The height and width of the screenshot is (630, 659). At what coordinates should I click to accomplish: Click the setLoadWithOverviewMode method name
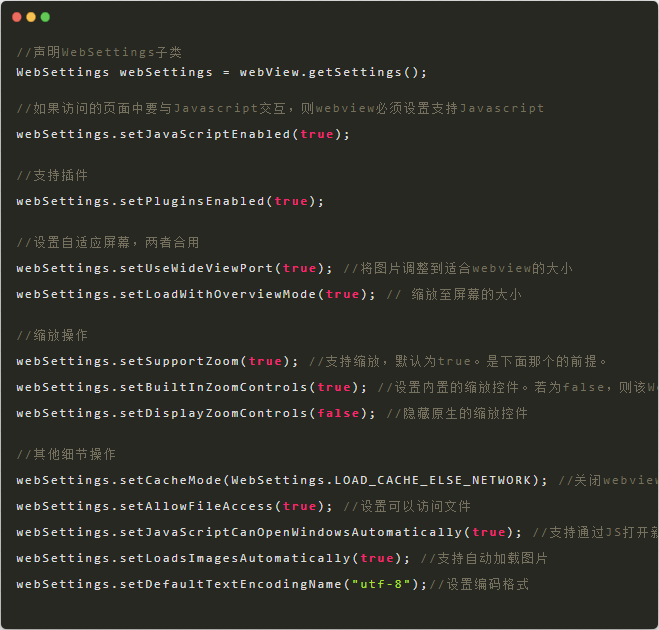(217, 294)
